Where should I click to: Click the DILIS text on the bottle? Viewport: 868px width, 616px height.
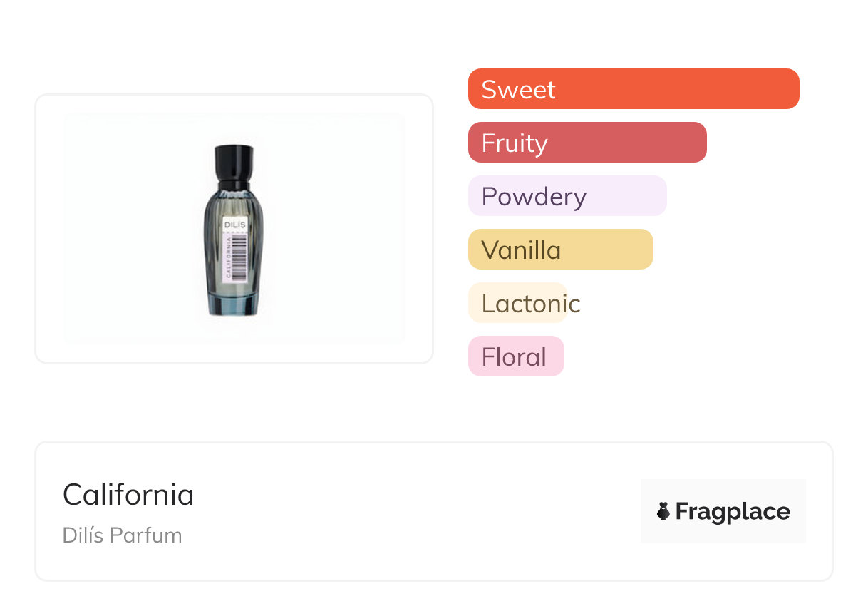click(234, 225)
